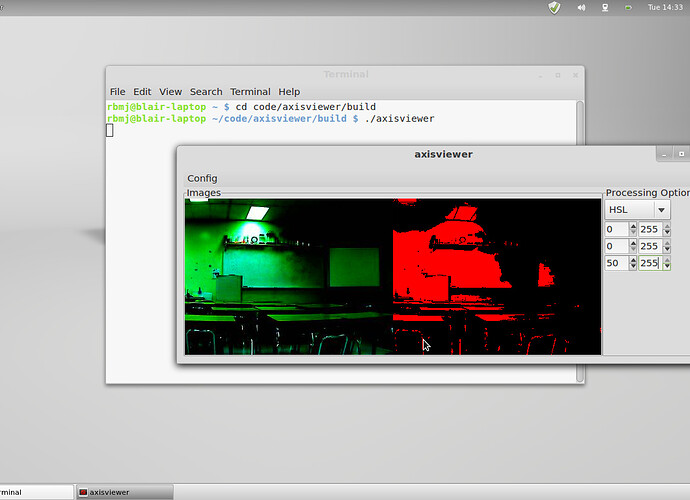
Task: Click the focused third row maximum field showing 255
Action: 650,263
